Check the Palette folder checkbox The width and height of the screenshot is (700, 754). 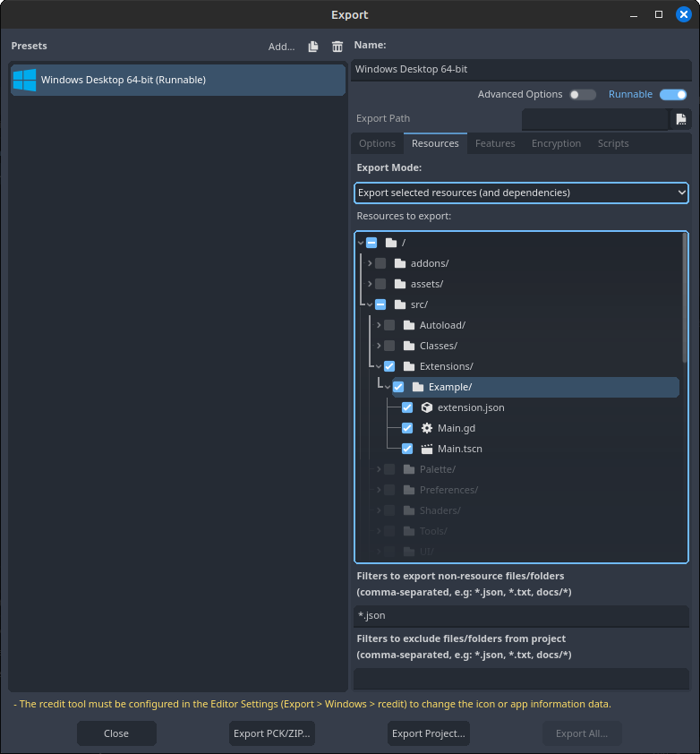(389, 470)
